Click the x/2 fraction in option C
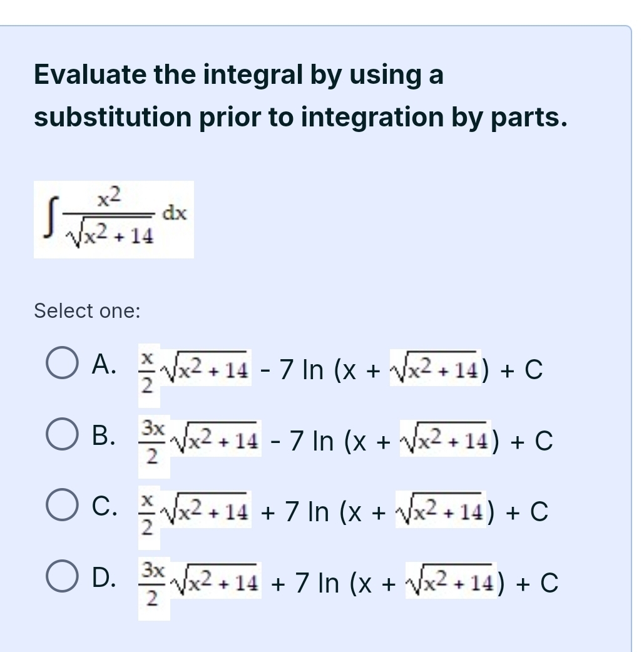644x652 pixels. pos(146,512)
